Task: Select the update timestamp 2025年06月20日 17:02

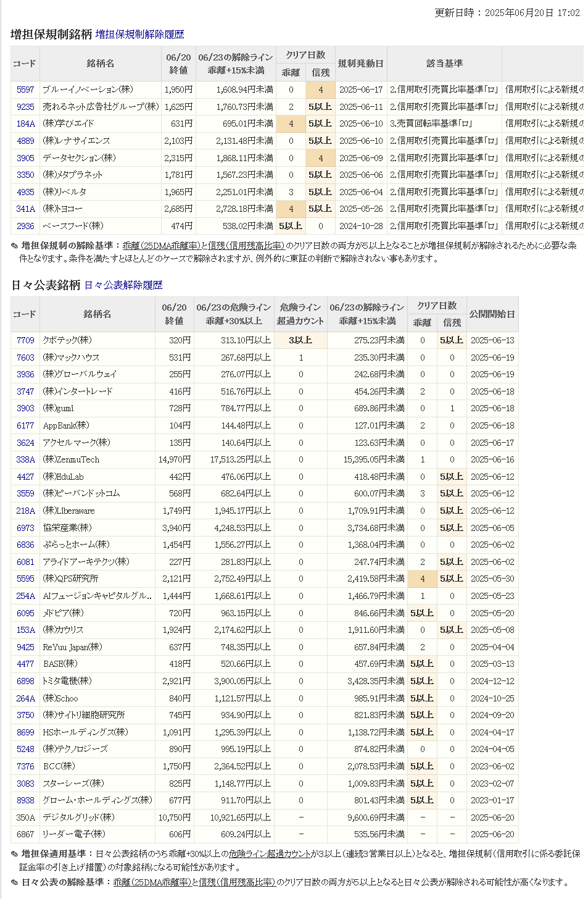Action: (x=532, y=13)
